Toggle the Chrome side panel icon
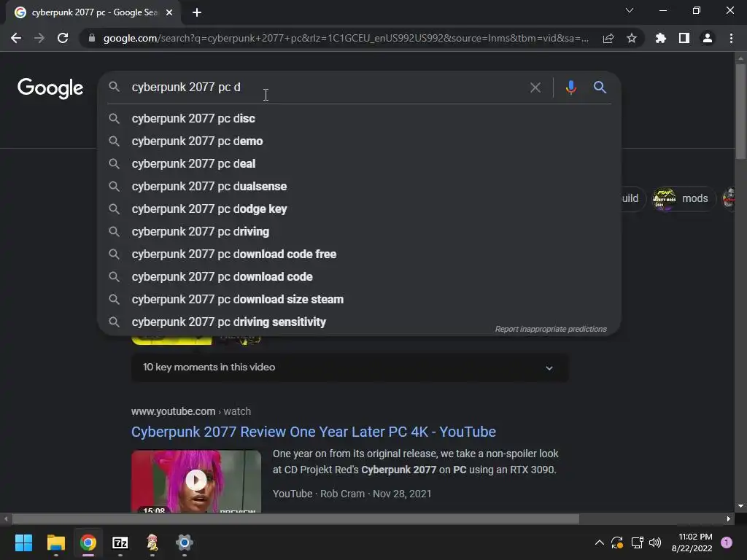This screenshot has height=560, width=747. tap(684, 38)
